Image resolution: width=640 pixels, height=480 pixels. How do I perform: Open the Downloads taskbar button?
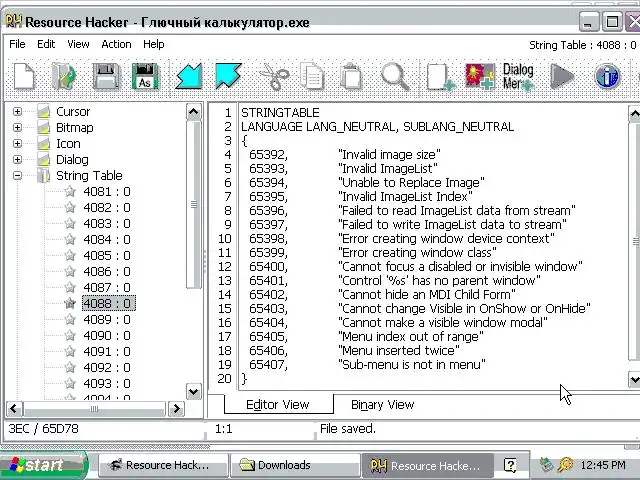click(295, 465)
